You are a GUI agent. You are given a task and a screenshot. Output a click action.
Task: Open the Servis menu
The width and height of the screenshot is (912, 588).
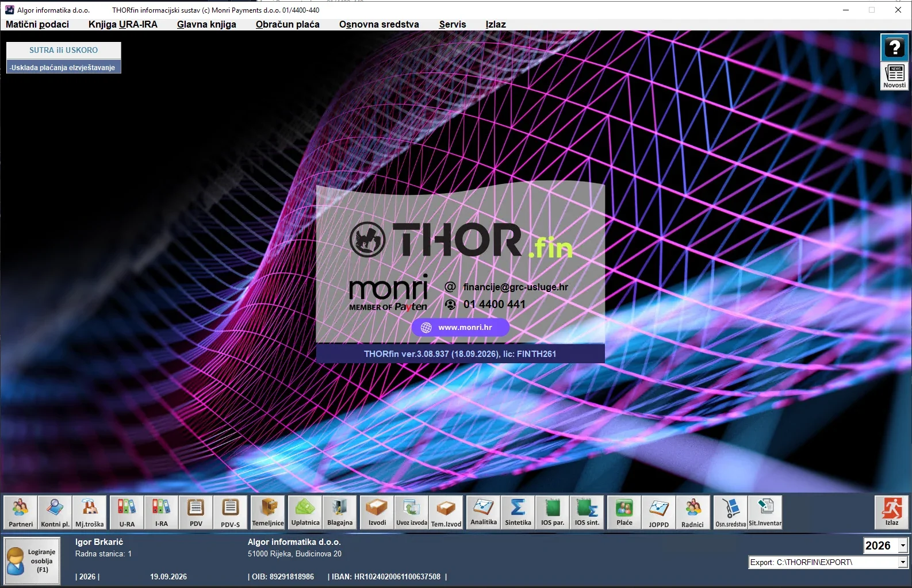(x=453, y=24)
